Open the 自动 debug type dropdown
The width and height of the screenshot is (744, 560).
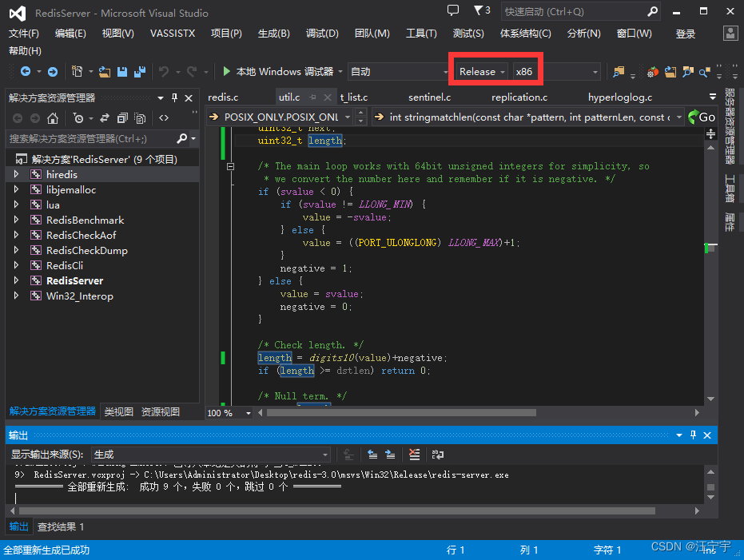pyautogui.click(x=399, y=72)
